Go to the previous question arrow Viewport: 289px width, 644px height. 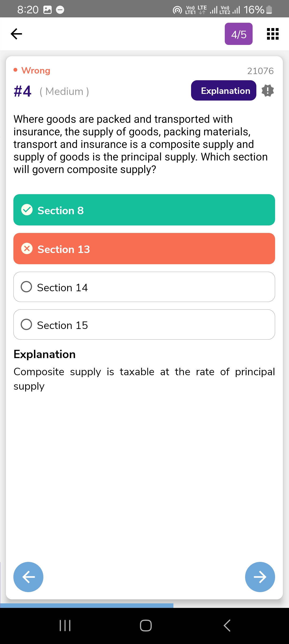(x=28, y=577)
